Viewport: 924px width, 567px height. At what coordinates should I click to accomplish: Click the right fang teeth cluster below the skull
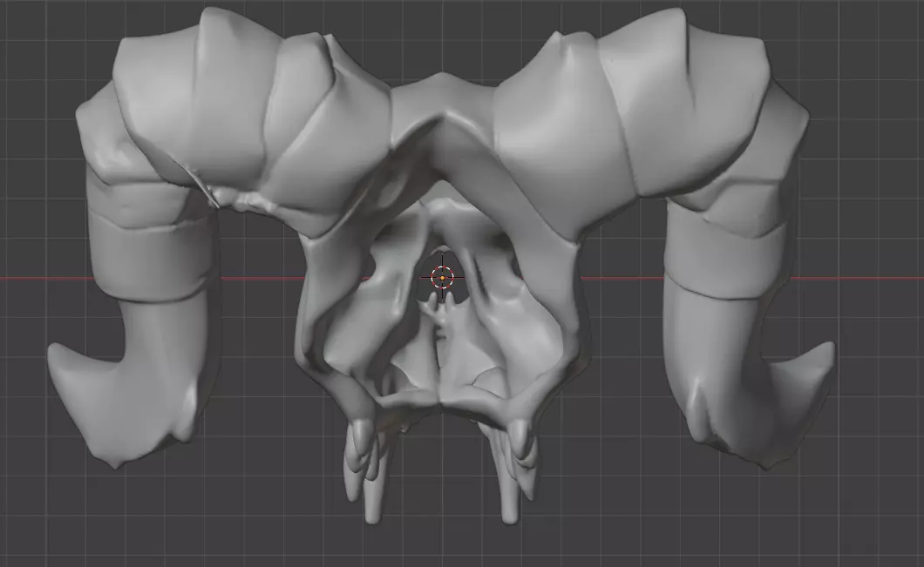(x=513, y=471)
